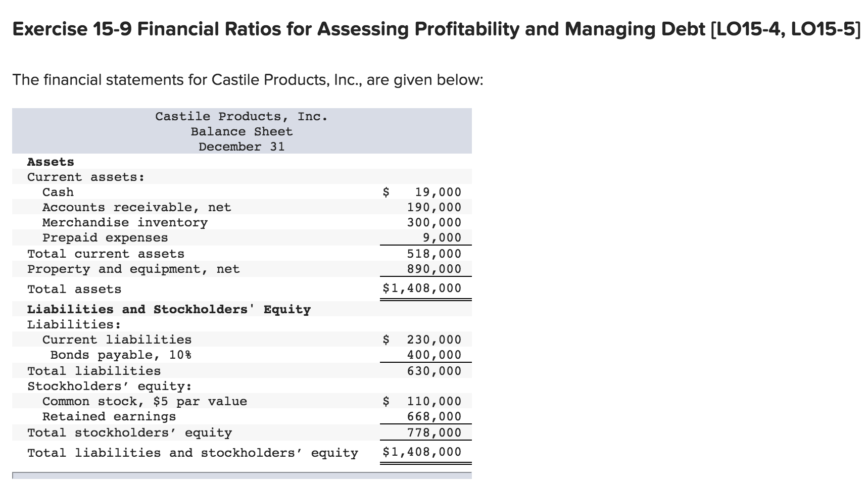This screenshot has width=868, height=481.
Task: Select the Accounts receivable, net row
Action: (x=137, y=207)
